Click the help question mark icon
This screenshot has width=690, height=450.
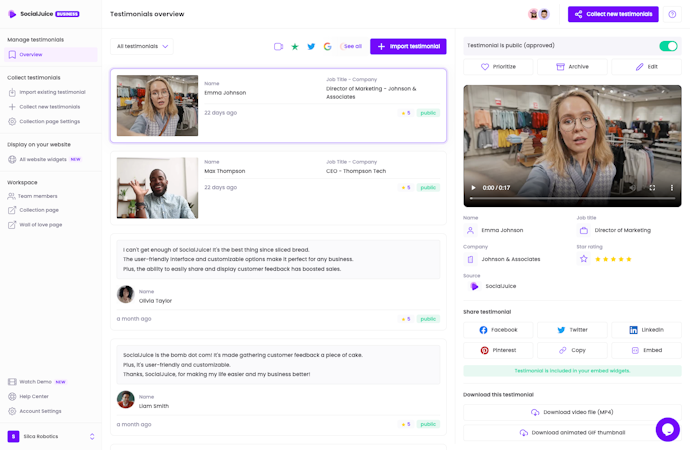672,14
